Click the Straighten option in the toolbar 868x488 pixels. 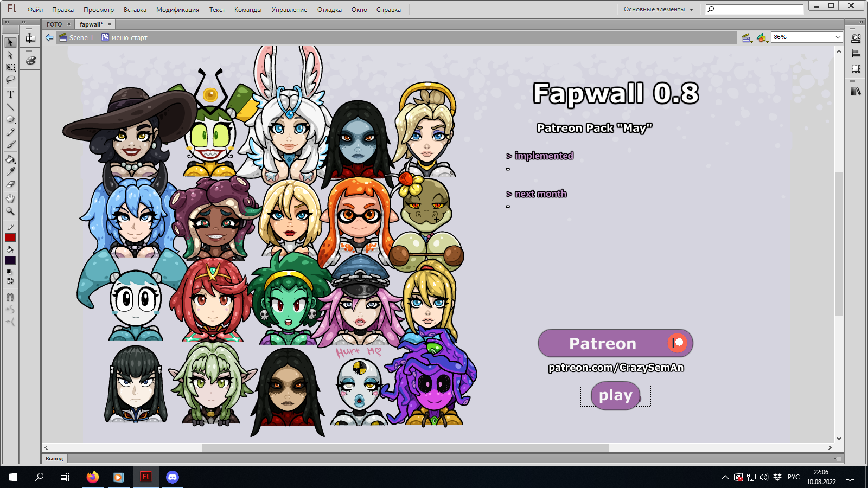click(x=10, y=322)
